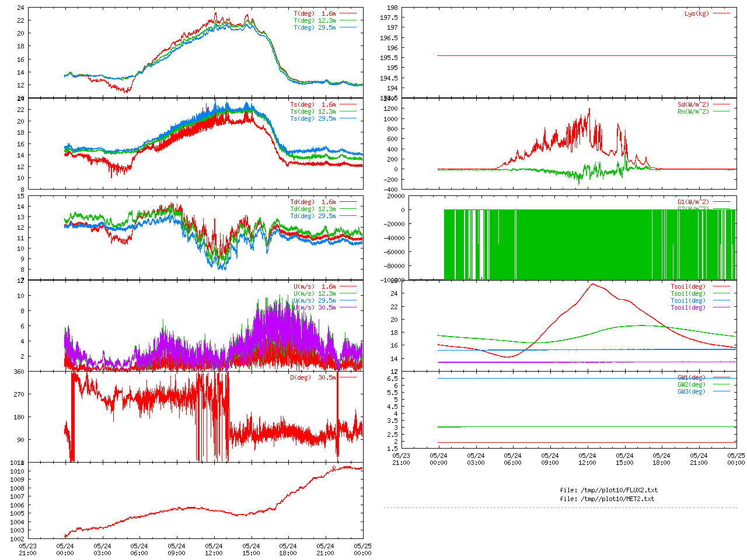747x560 pixels.
Task: Click the green Tsoil legend line sample
Action: click(x=721, y=293)
